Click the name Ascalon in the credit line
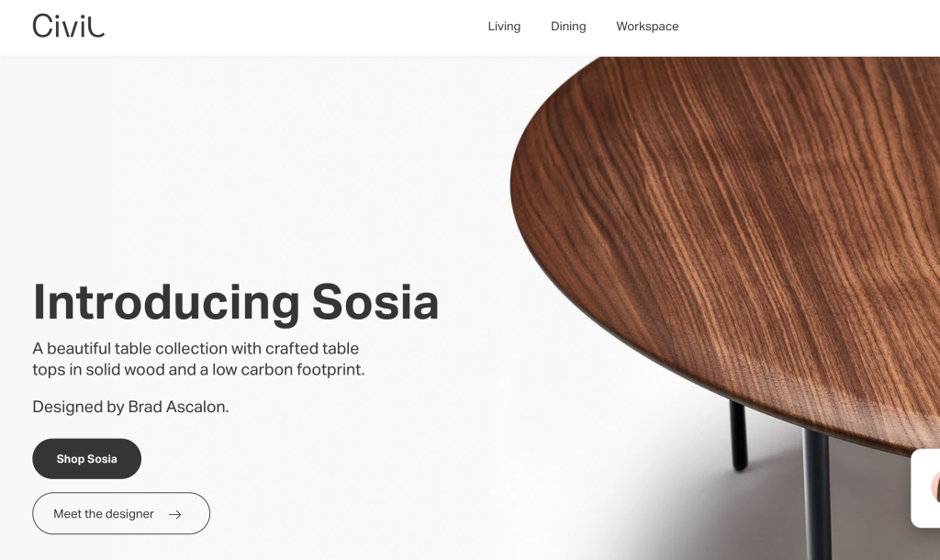Screen dimensions: 940x560 point(197,407)
